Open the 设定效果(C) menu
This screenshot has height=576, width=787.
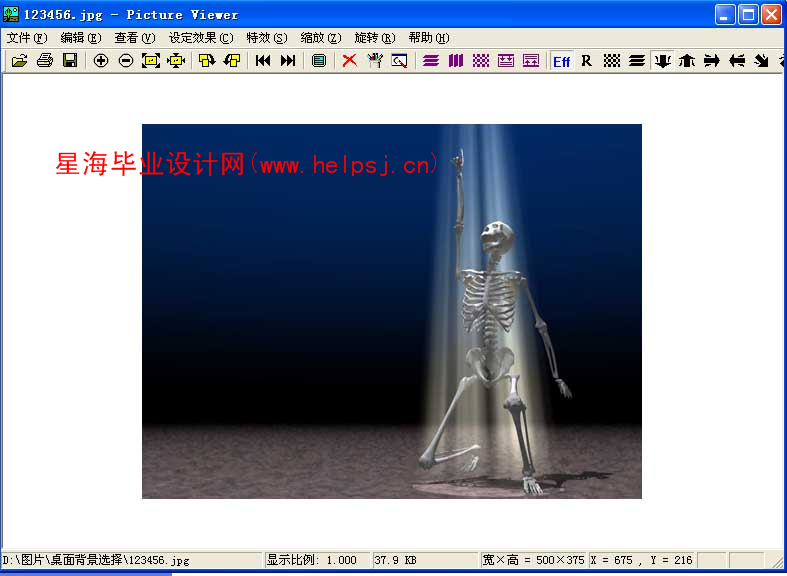pos(201,38)
